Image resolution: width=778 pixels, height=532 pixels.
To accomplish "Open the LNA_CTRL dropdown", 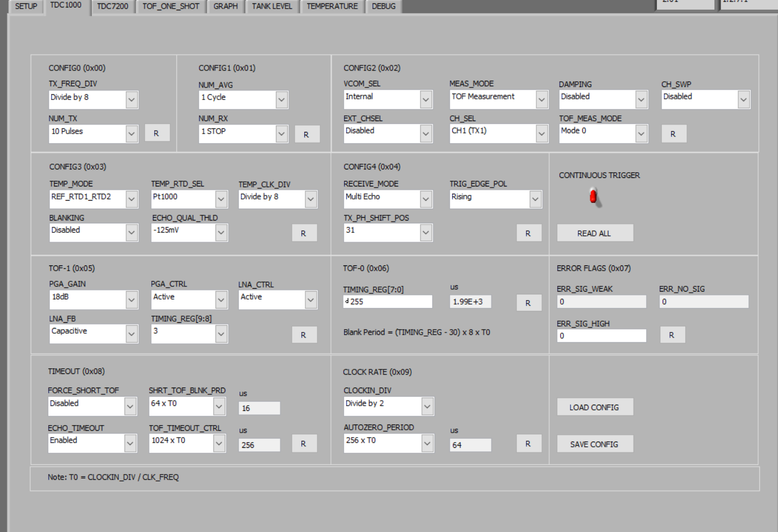I will point(278,300).
